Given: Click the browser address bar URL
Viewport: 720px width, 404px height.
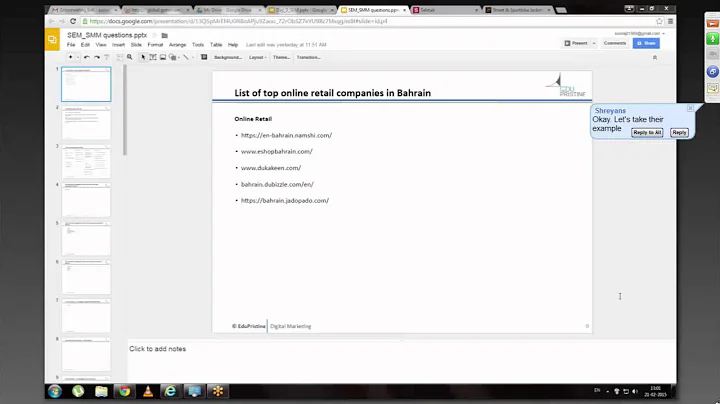Looking at the screenshot, I should tap(238, 21).
